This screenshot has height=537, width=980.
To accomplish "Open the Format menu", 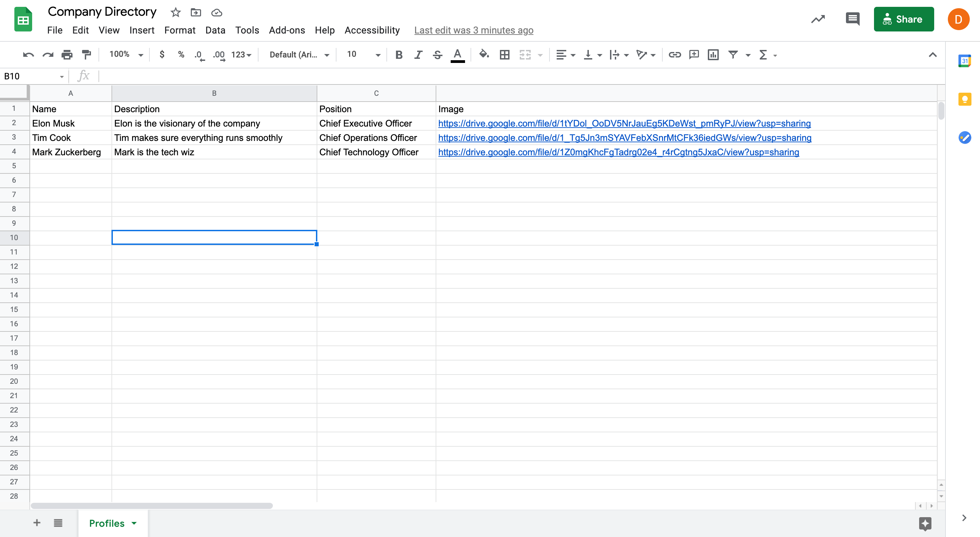I will (180, 30).
